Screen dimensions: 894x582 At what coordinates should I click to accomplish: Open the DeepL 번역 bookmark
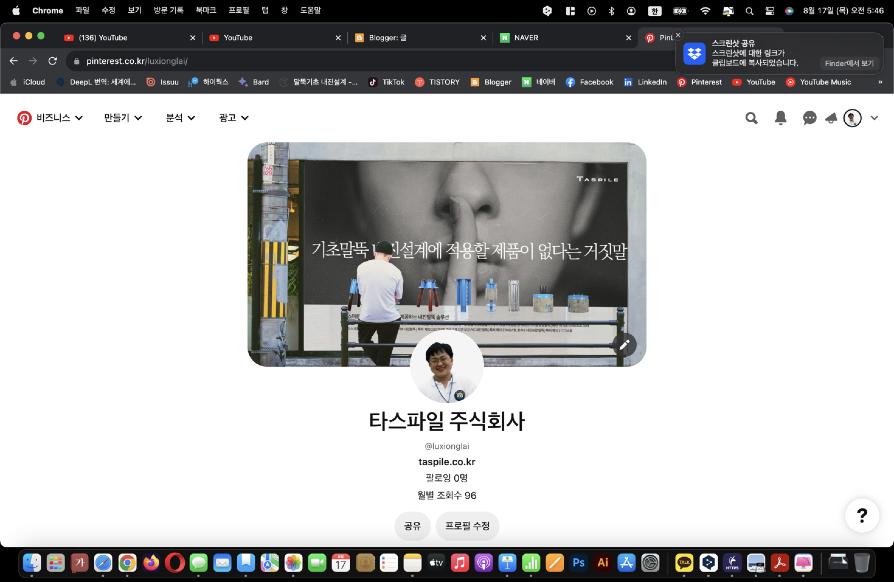click(96, 82)
